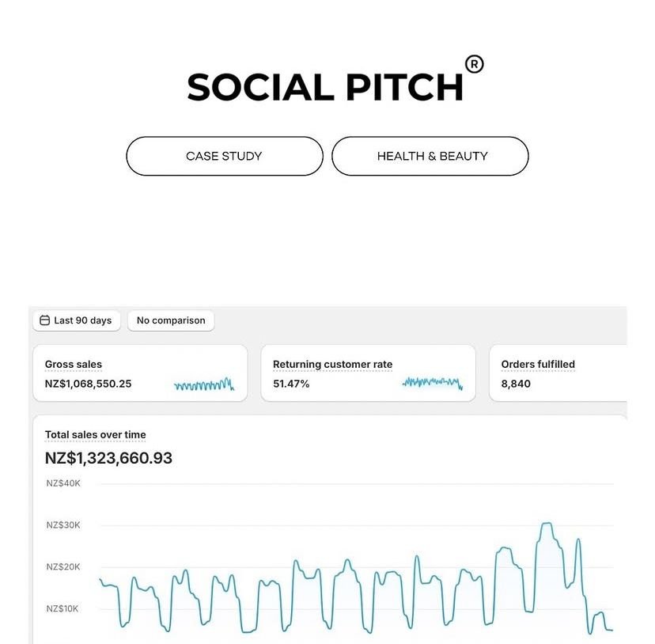
Task: Click the NZ$40K axis label
Action: coord(63,483)
